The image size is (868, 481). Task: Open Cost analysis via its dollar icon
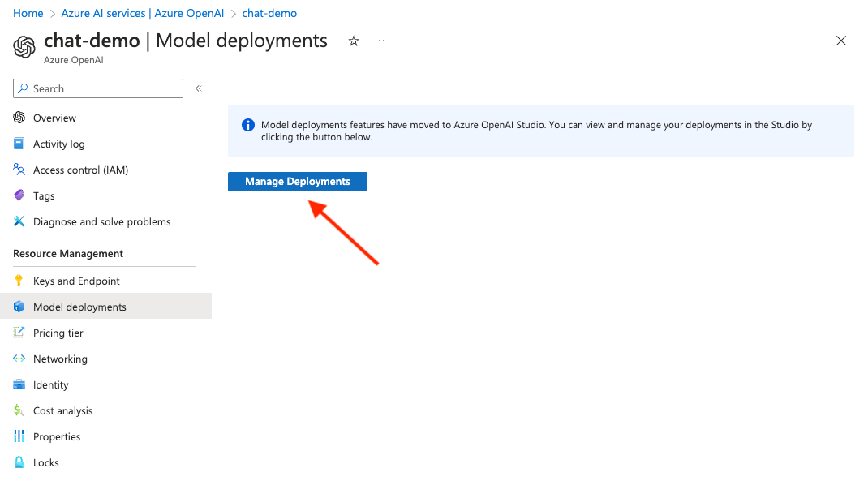click(x=20, y=410)
